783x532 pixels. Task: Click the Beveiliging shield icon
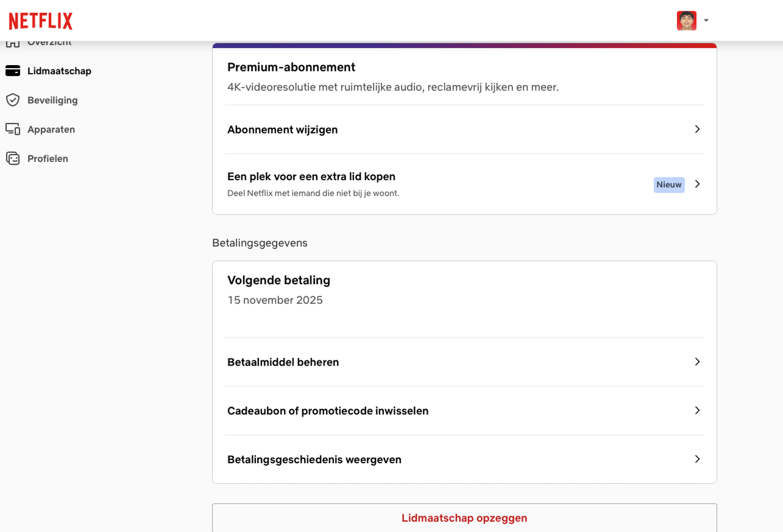pyautogui.click(x=13, y=100)
